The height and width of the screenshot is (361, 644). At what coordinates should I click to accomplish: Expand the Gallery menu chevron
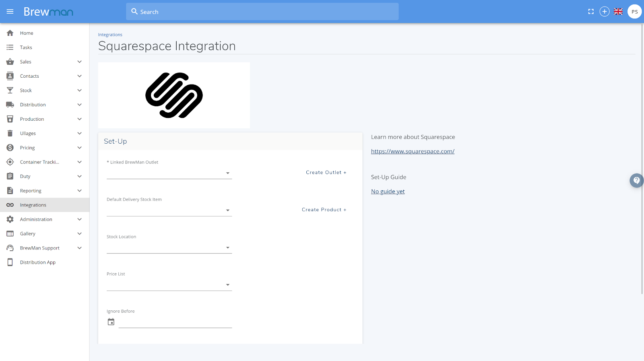tap(79, 233)
